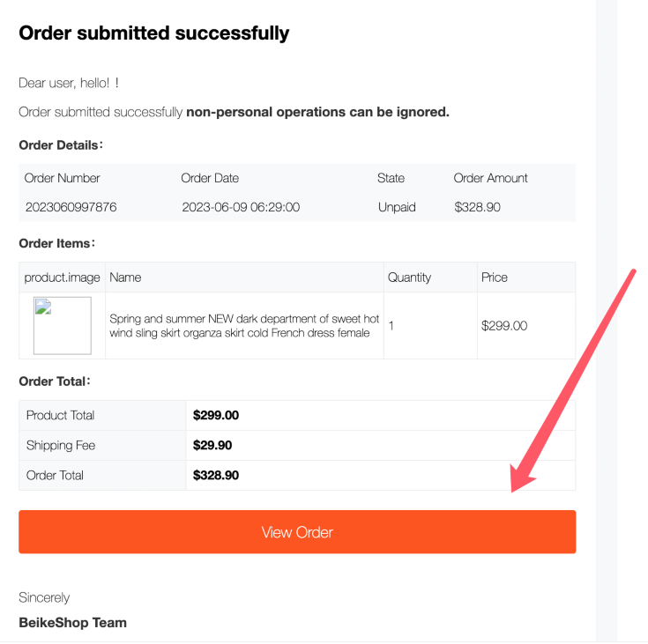
Task: Click the Order Number column label
Action: 62,178
